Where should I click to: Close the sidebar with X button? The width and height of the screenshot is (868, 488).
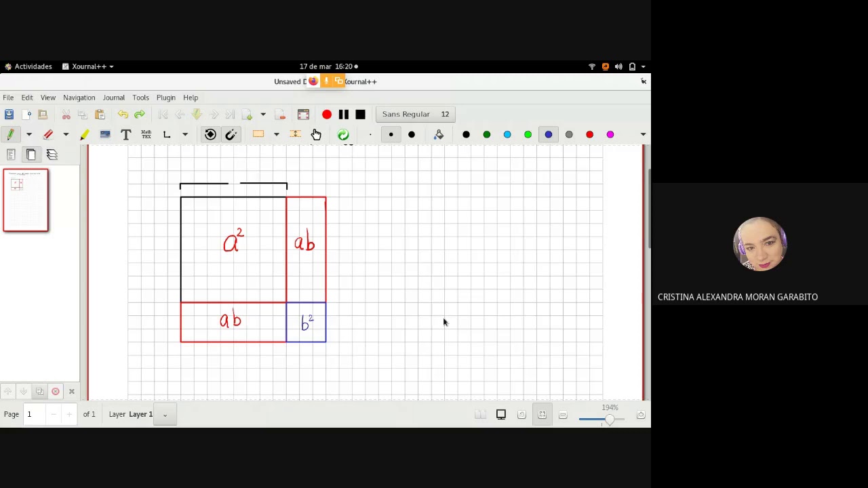pyautogui.click(x=71, y=391)
